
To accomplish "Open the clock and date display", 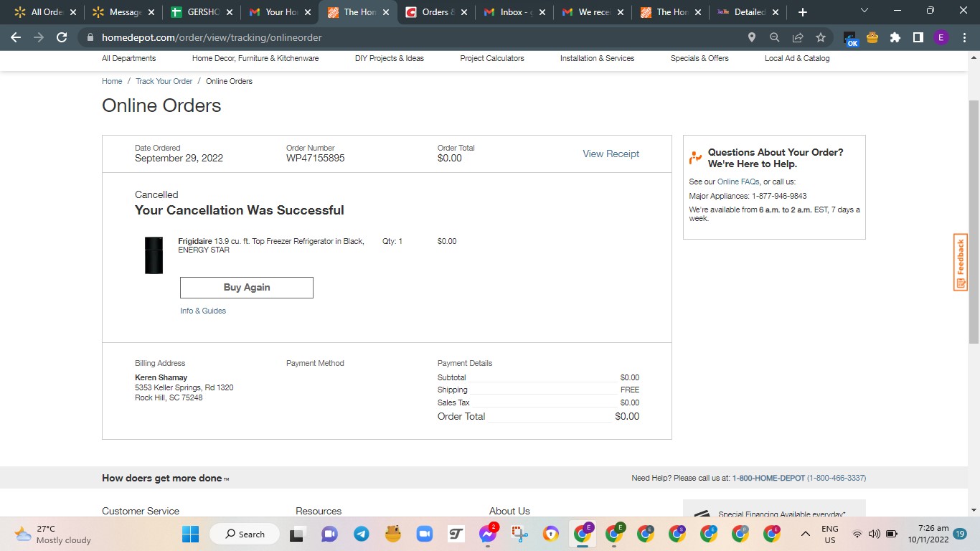I will coord(928,534).
